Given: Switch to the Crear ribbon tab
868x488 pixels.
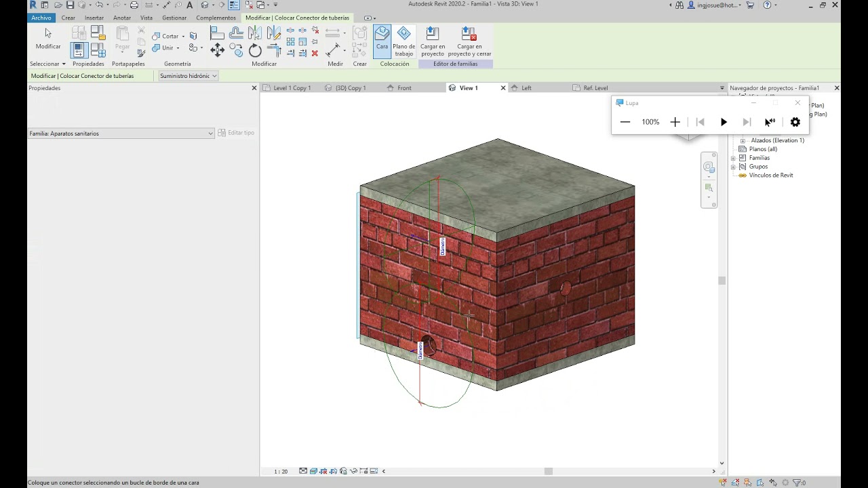Looking at the screenshot, I should 68,18.
